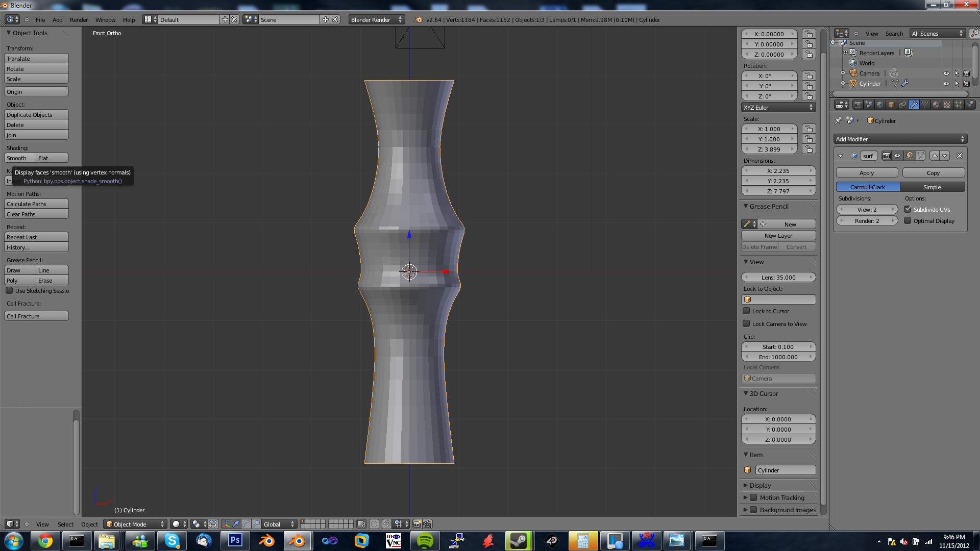This screenshot has width=980, height=551.
Task: Enable the Lock to Cursor checkbox
Action: [746, 311]
